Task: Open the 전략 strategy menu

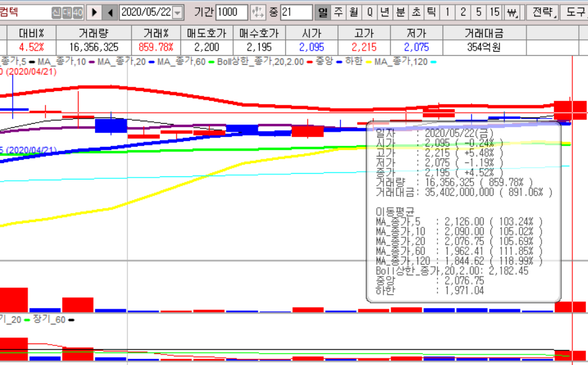Action: 542,12
